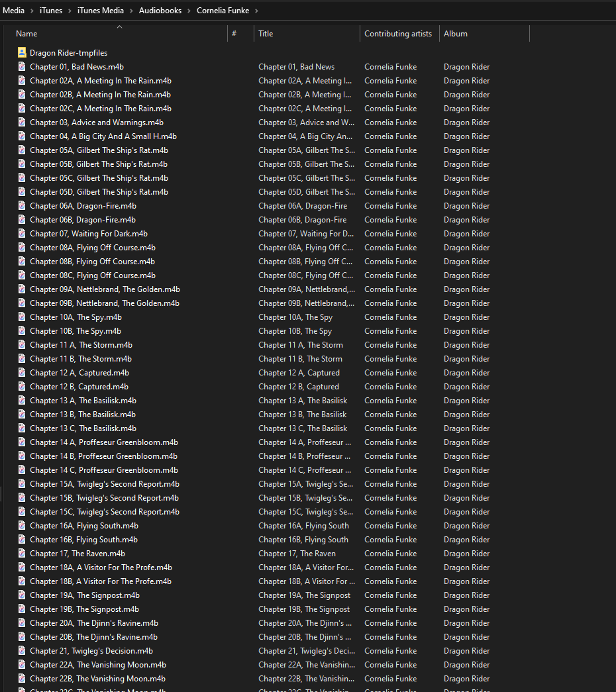Select file name Chapter 02B, A Meeting In The Rain.m4b
This screenshot has height=692, width=616.
click(100, 95)
